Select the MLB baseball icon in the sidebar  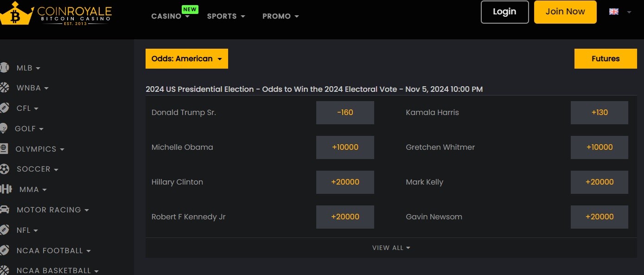coord(4,68)
